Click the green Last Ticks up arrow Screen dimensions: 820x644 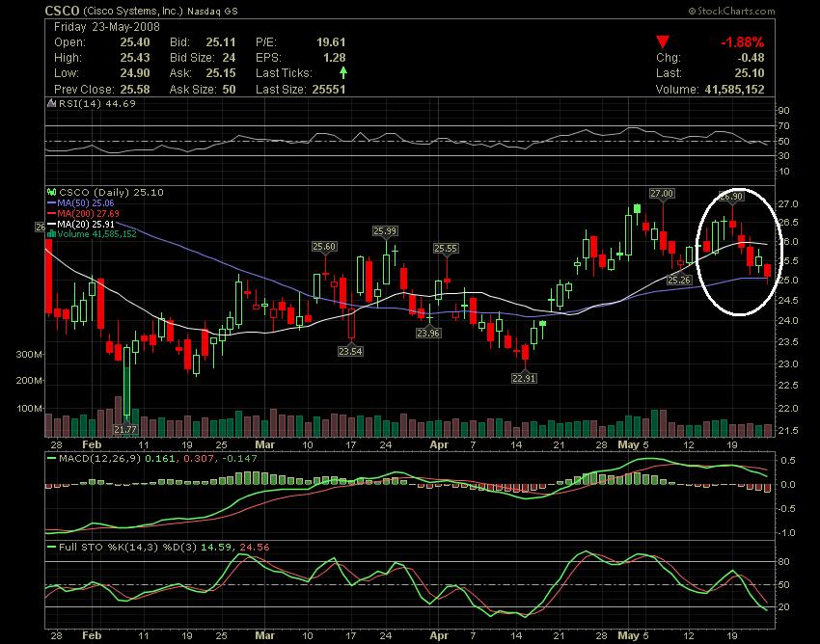click(343, 72)
